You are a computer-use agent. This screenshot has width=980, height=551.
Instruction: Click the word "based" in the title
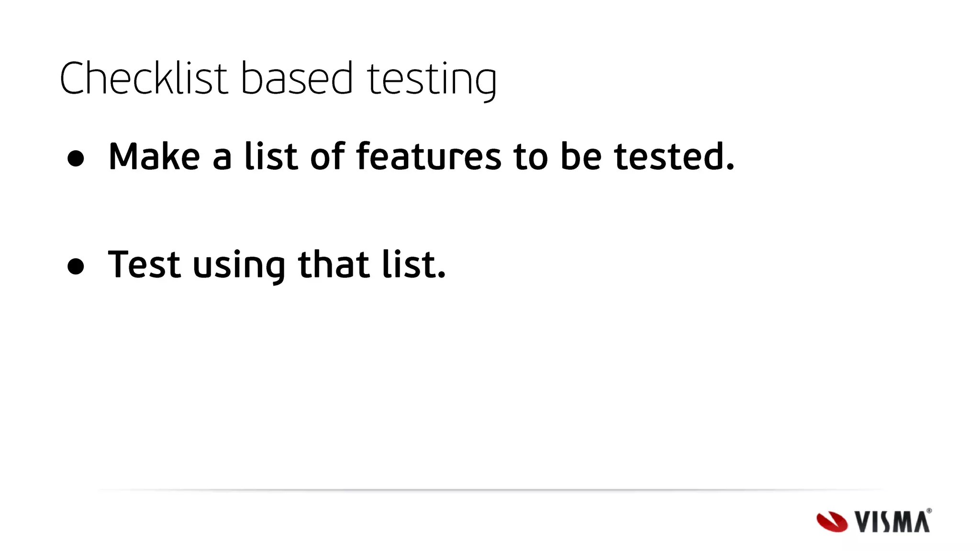click(x=296, y=78)
